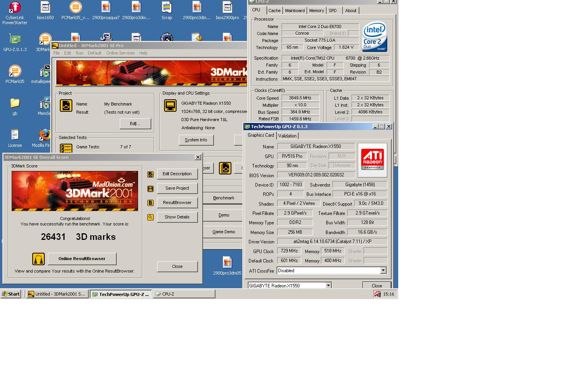Click the Edit Description icon
Viewport: 588px width, 368px height.
pyautogui.click(x=150, y=174)
